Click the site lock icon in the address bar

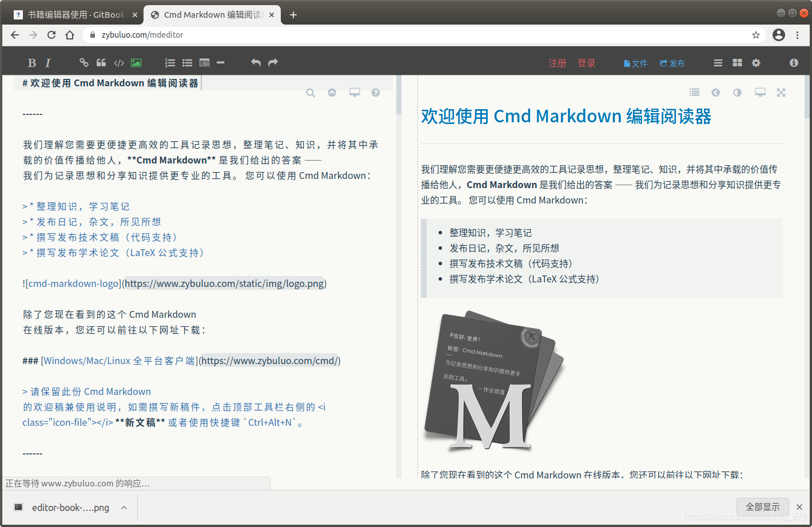[x=93, y=35]
